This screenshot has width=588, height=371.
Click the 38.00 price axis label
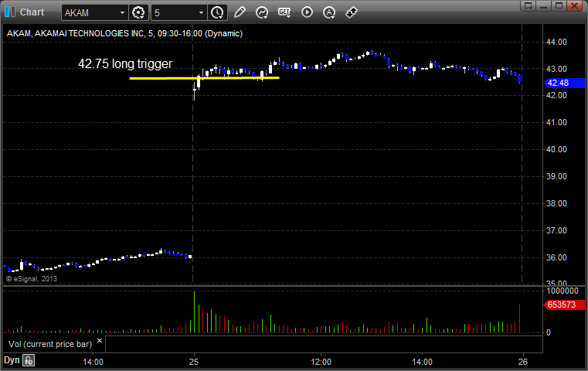(x=556, y=203)
